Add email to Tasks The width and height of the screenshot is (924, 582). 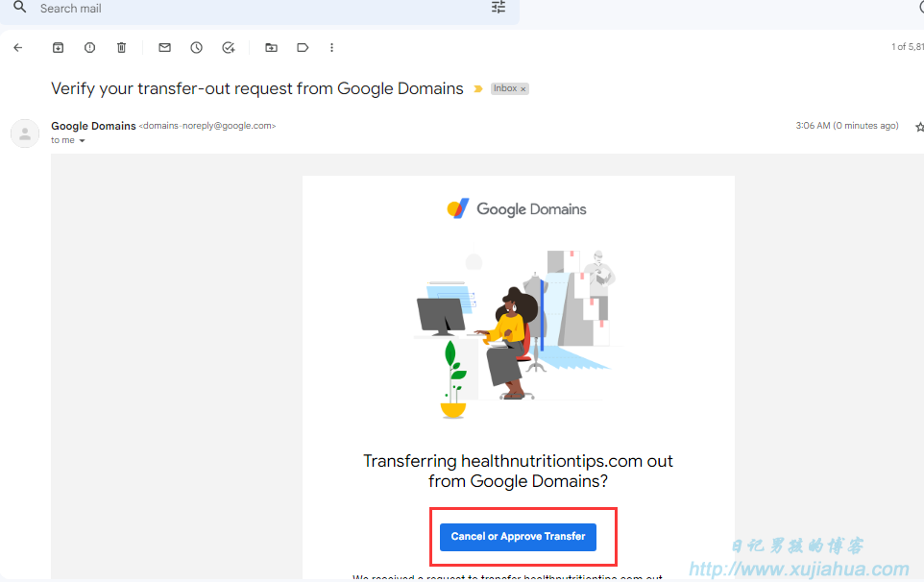point(229,48)
